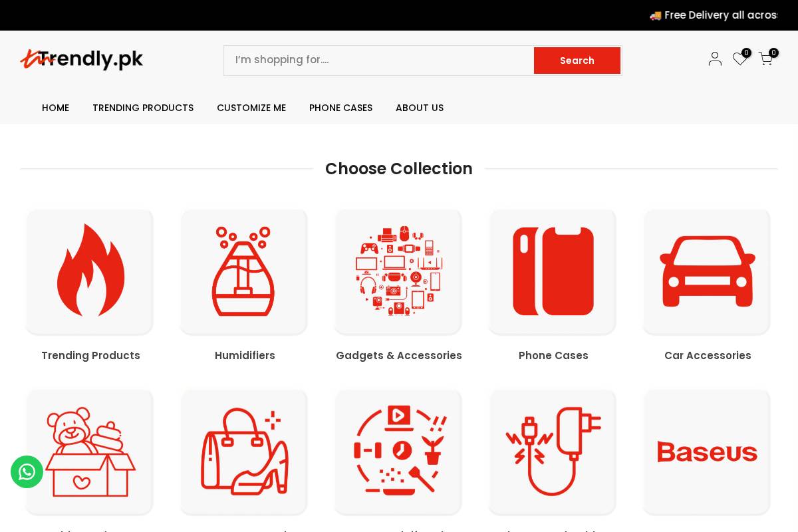Click the Car Accessories car icon
The height and width of the screenshot is (532, 798).
706,271
